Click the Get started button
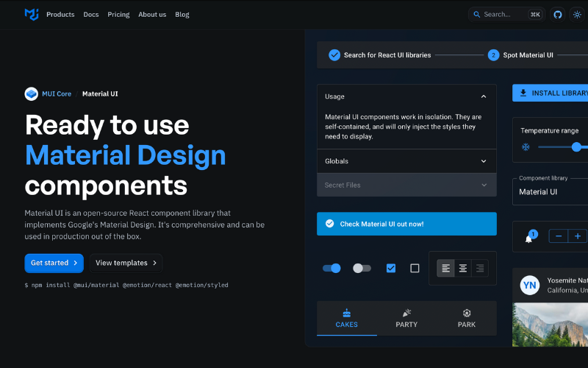588x368 pixels. pos(54,263)
